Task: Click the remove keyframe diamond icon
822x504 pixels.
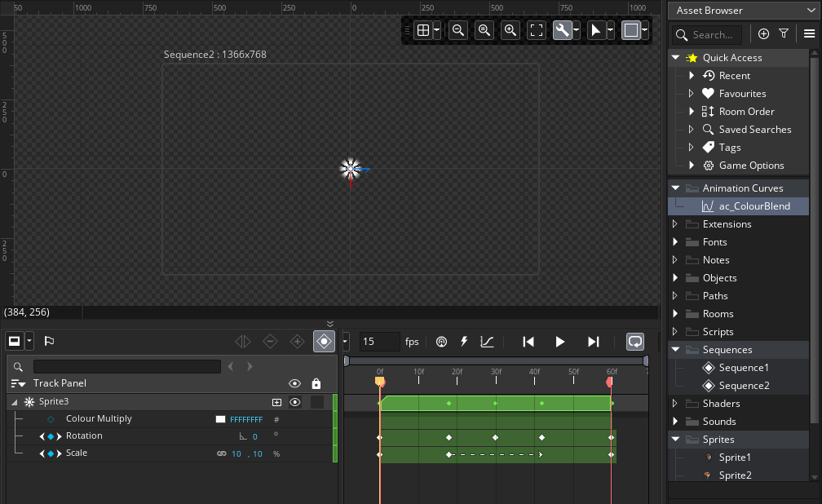Action: (270, 342)
